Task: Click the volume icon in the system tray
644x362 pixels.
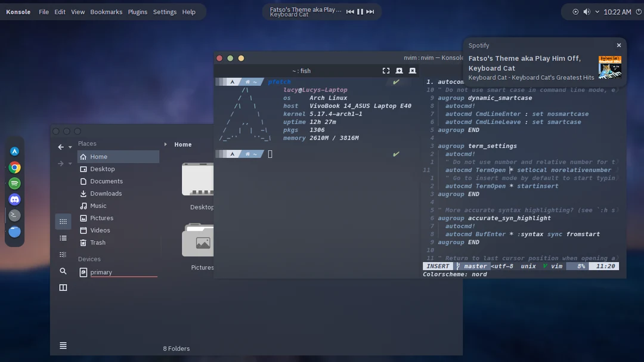Action: coord(586,11)
